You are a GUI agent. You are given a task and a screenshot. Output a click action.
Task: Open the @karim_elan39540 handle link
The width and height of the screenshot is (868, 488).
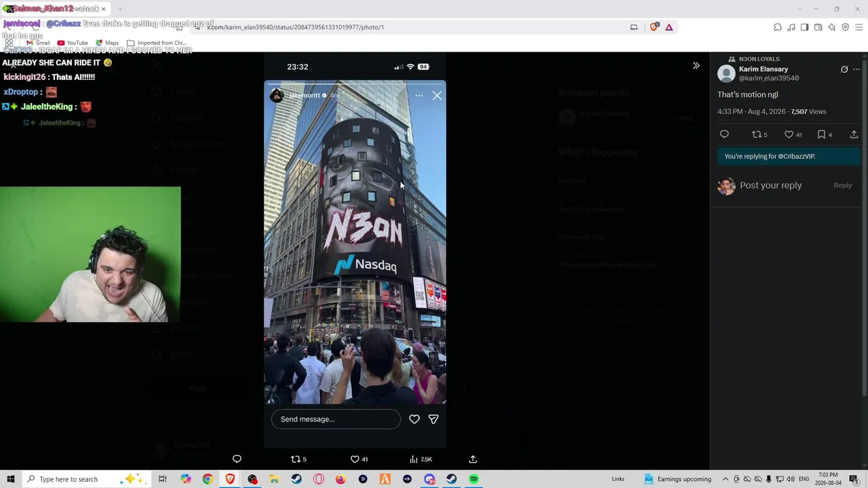click(769, 78)
